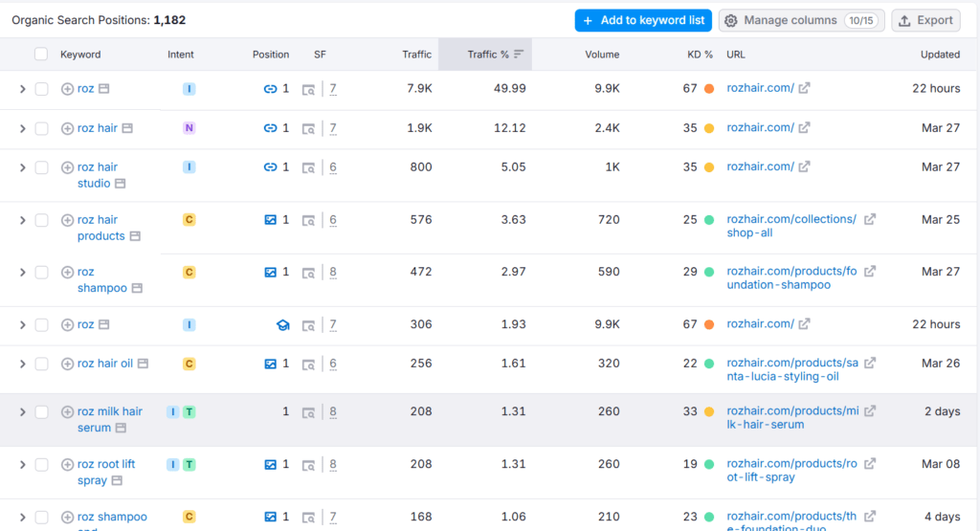Check the 'roz hair oil' row checkbox
Image resolution: width=980 pixels, height=531 pixels.
pyautogui.click(x=41, y=364)
